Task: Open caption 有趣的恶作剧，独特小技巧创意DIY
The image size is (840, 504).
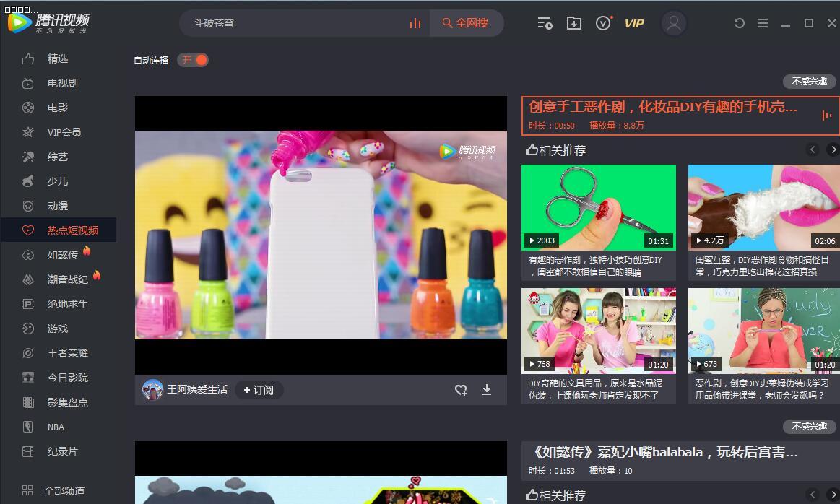Action: click(595, 266)
